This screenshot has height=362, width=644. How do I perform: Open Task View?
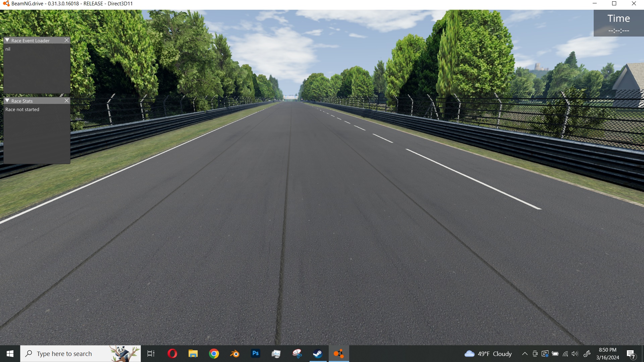click(151, 354)
